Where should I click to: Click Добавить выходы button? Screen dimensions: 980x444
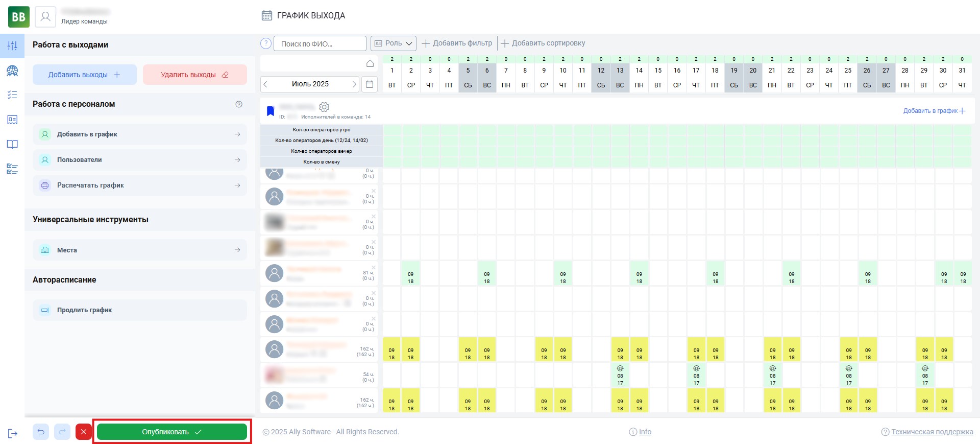85,75
